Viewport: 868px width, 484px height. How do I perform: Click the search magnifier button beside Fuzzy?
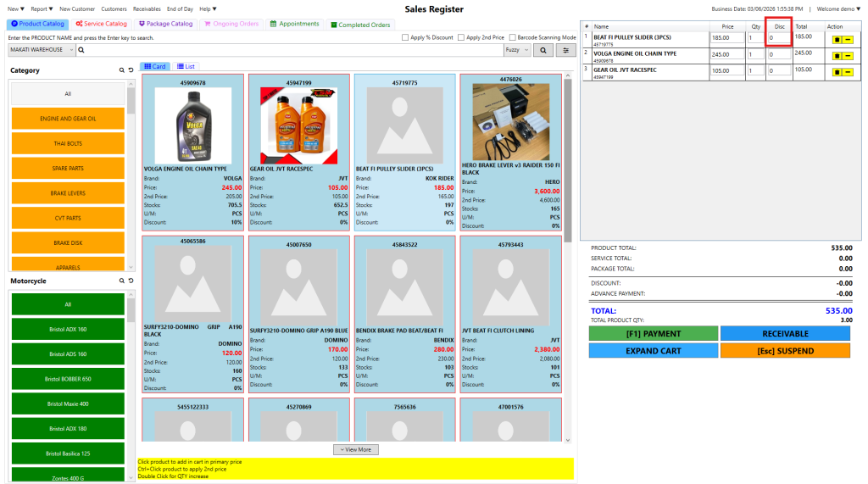(542, 50)
